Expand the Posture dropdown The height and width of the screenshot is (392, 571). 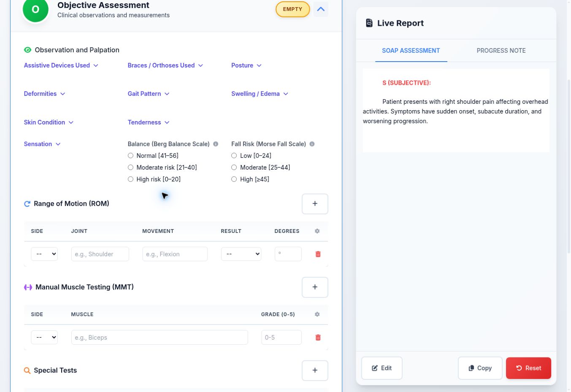click(x=246, y=65)
